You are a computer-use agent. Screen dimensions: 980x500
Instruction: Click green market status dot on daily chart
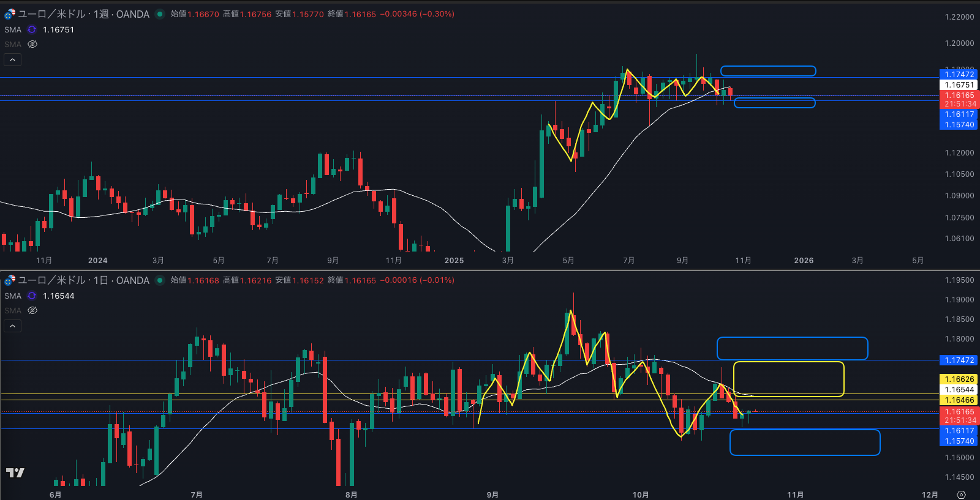(160, 280)
